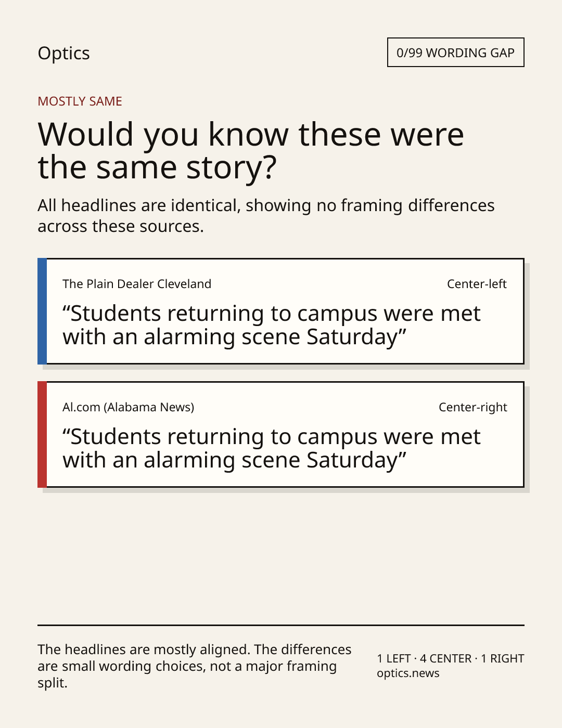Click the 1 LEFT · 4 CENTER · 1 RIGHT tally

451,658
